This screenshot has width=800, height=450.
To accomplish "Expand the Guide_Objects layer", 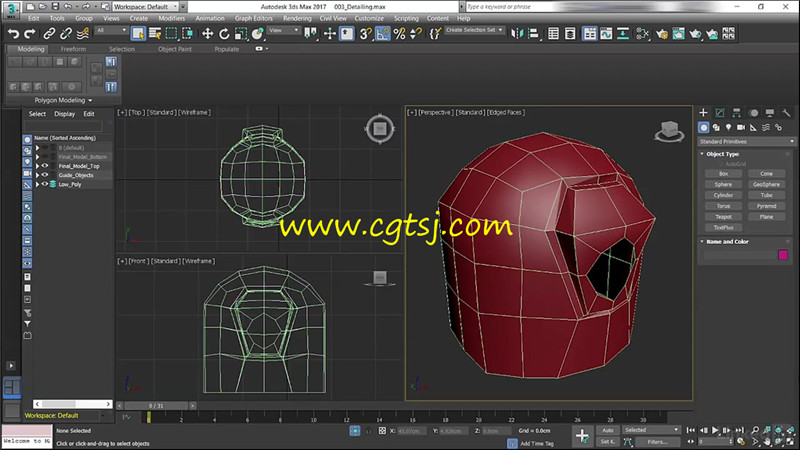I will 37,175.
